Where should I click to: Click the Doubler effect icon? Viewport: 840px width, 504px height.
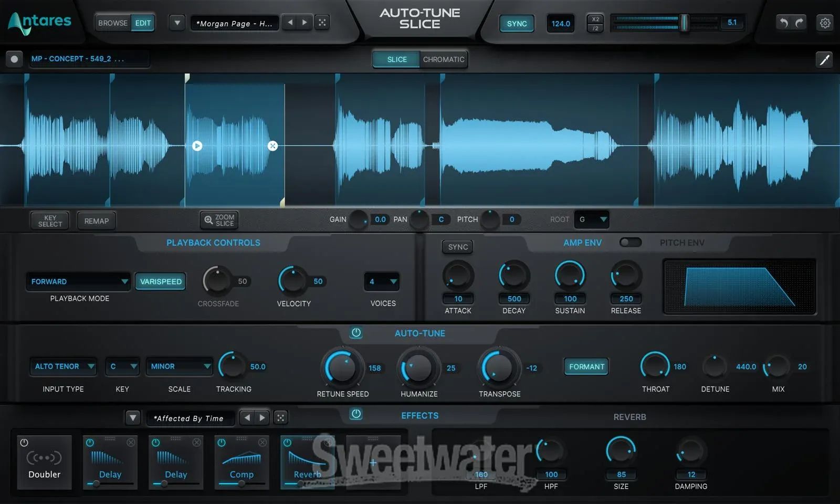point(44,458)
